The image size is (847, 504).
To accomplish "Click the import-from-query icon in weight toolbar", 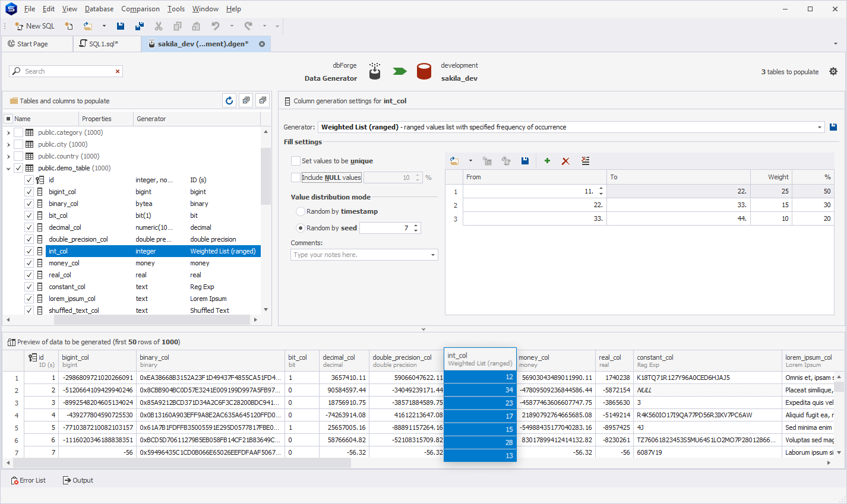I will [506, 161].
